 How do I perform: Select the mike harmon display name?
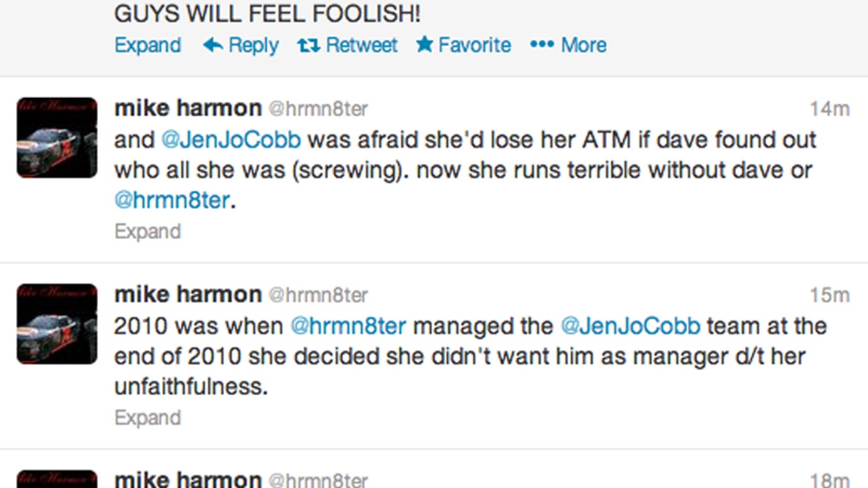point(188,107)
